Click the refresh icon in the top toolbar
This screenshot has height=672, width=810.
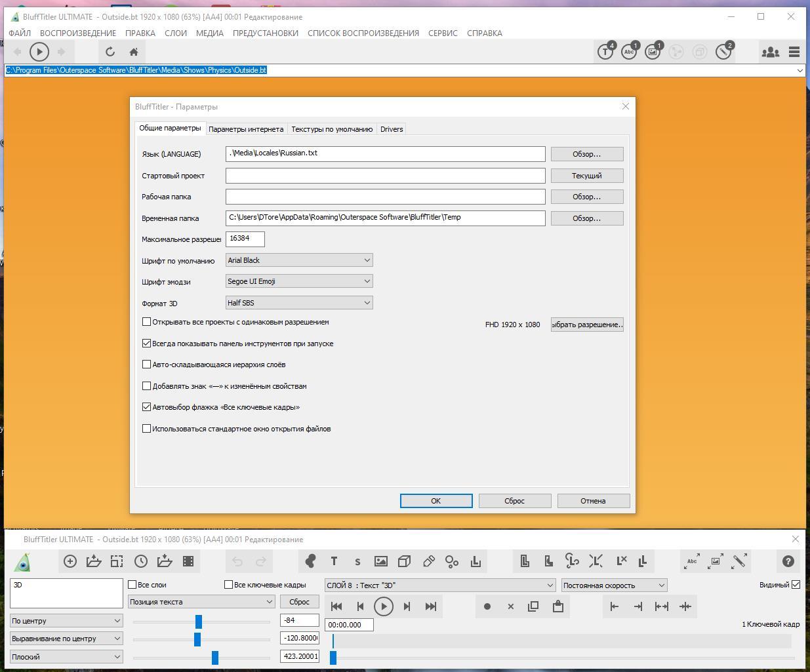click(x=110, y=52)
